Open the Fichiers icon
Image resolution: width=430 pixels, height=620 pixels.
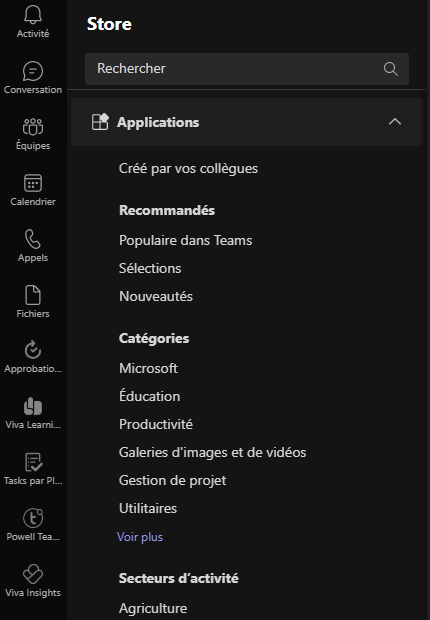pos(33,295)
